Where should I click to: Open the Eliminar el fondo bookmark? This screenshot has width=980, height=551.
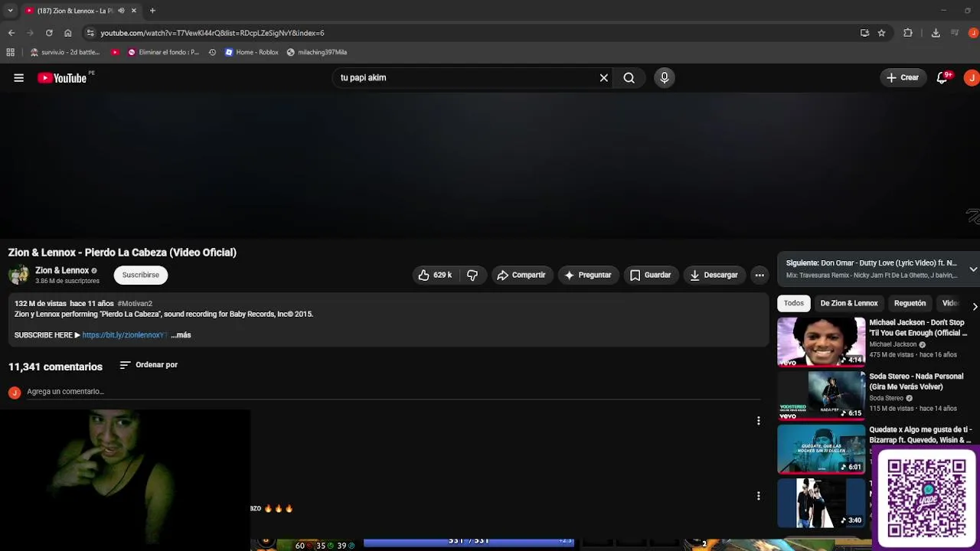point(163,52)
